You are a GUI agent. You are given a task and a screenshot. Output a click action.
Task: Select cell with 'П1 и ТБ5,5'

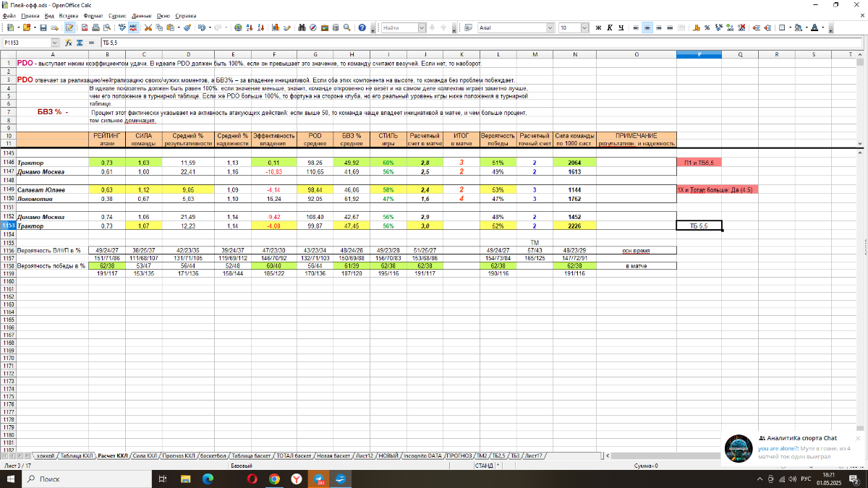(x=699, y=163)
